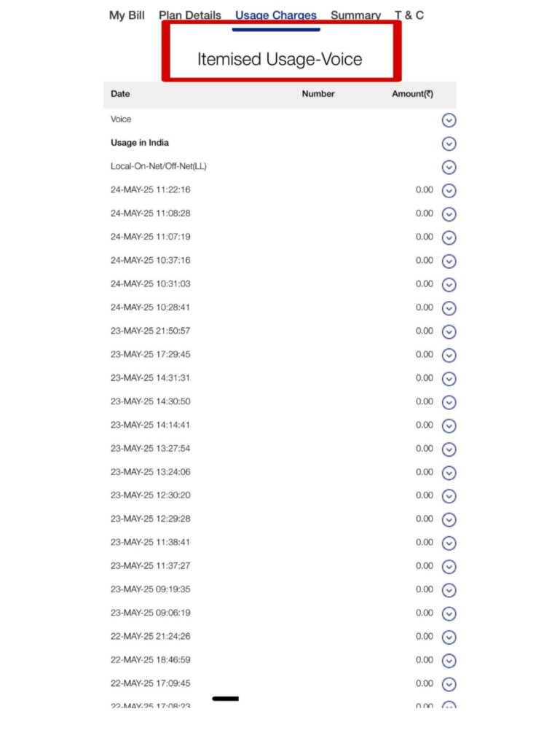Go to the Summary tab

click(x=355, y=15)
